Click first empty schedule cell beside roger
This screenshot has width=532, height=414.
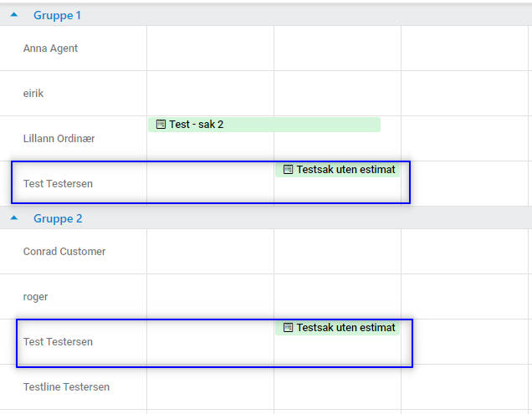pyautogui.click(x=210, y=297)
